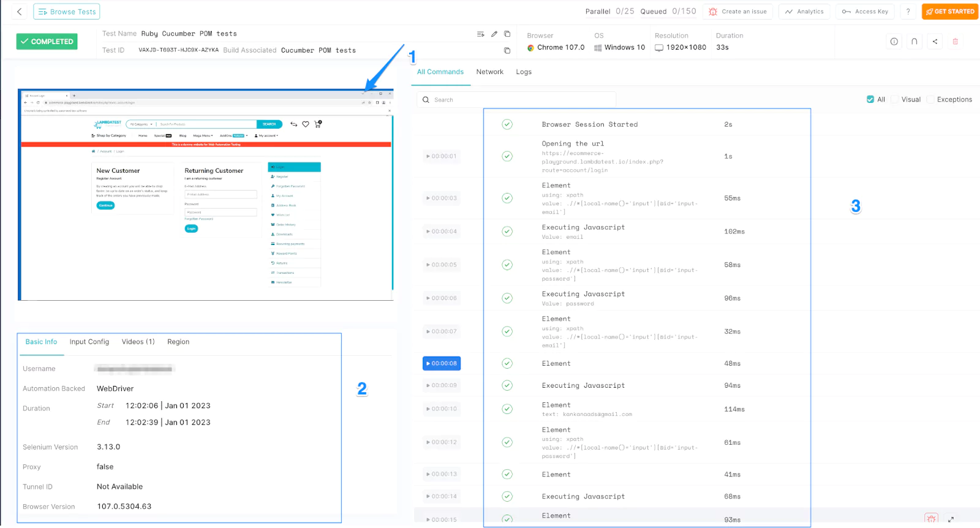Click the command Search input field
980x528 pixels.
pos(516,100)
